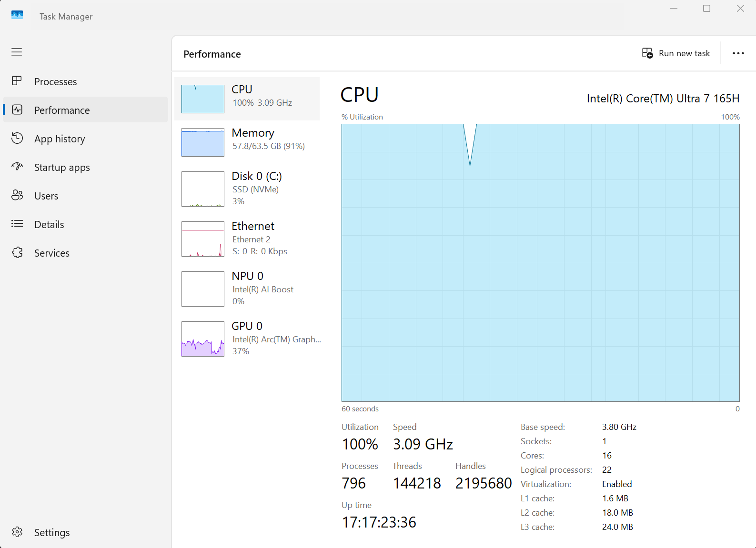The width and height of the screenshot is (756, 548).
Task: Click the '60 seconds' graph axis label
Action: [360, 409]
